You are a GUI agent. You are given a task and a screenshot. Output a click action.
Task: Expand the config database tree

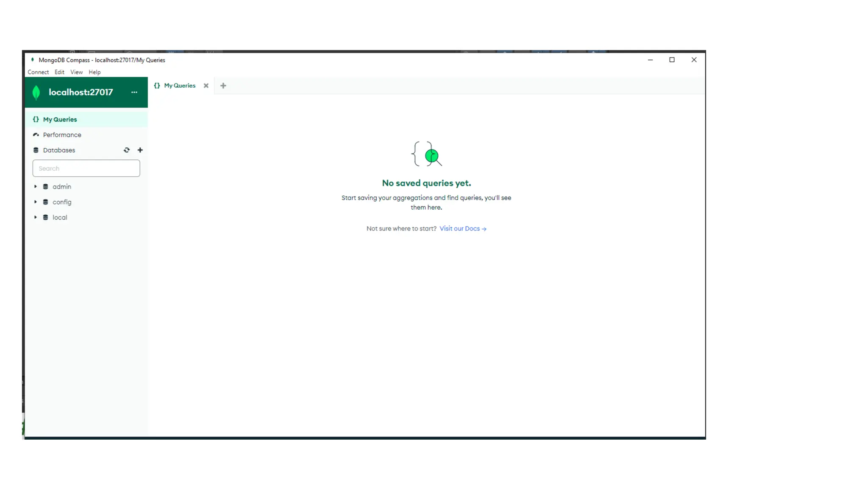[36, 202]
